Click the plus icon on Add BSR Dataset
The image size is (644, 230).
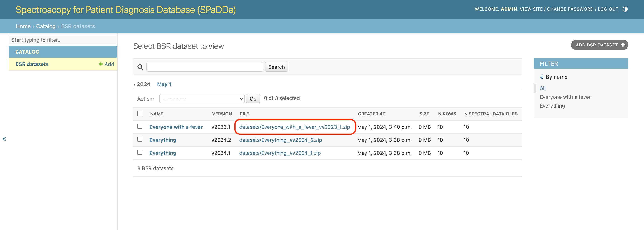tap(623, 45)
